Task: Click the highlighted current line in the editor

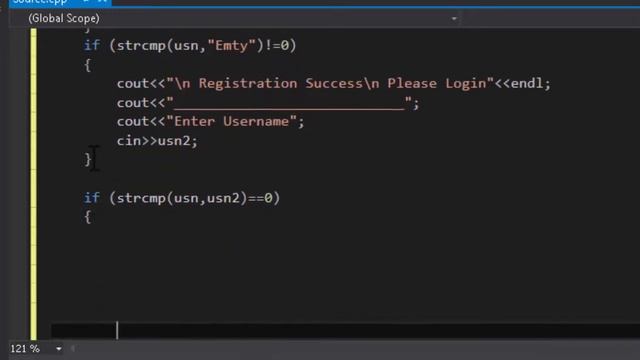Action: tap(345, 331)
